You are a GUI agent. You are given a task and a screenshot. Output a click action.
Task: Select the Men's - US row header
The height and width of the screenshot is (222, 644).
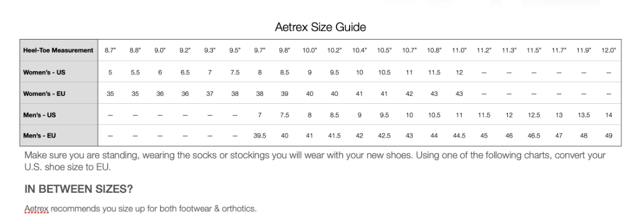point(59,115)
